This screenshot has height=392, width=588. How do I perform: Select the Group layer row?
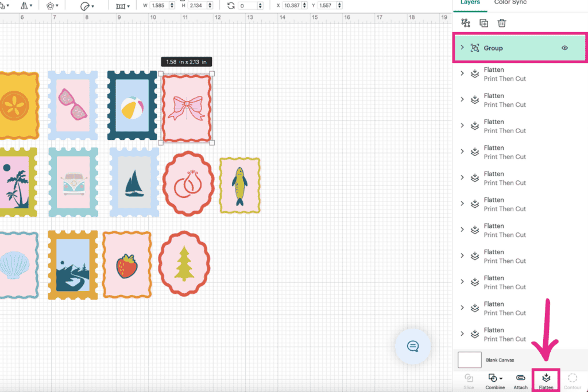tap(520, 48)
